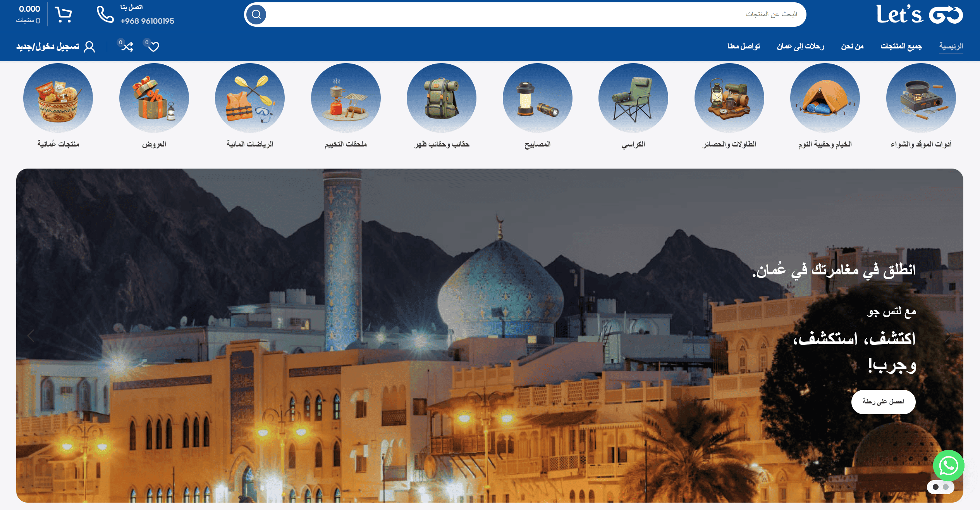Open the shopping cart icon
Image resolution: width=980 pixels, height=510 pixels.
(x=63, y=15)
